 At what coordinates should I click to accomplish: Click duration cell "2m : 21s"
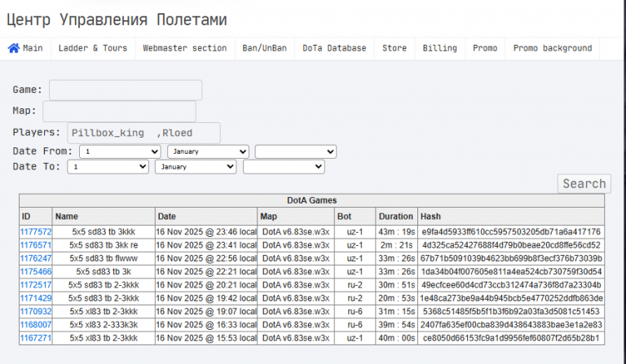[396, 245]
